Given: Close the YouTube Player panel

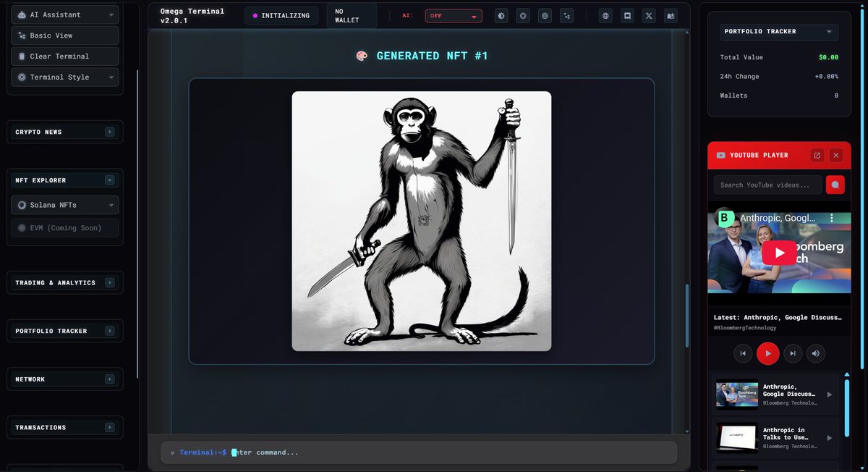Looking at the screenshot, I should [836, 155].
